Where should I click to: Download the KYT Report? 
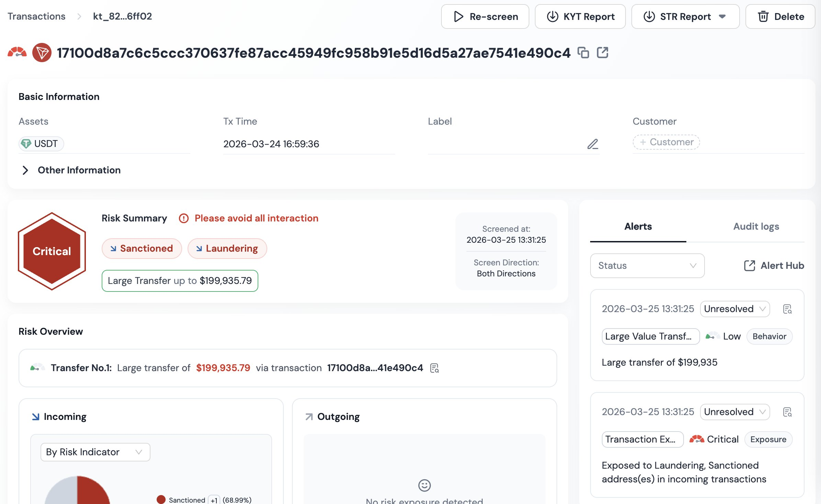580,16
